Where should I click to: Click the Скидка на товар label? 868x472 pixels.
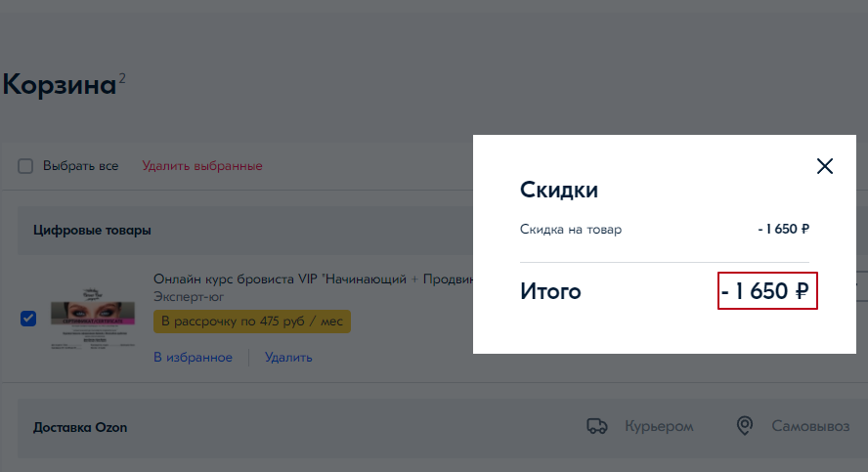click(571, 230)
